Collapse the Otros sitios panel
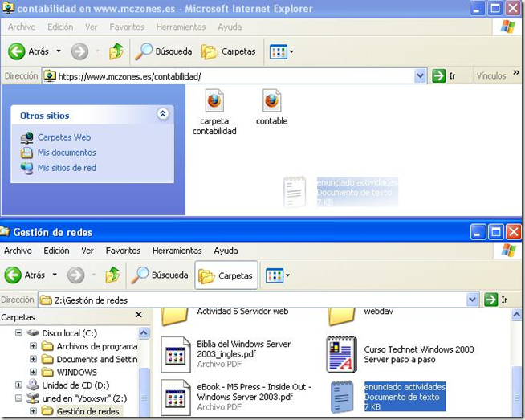Viewport: 525px width, 420px height. (x=163, y=114)
